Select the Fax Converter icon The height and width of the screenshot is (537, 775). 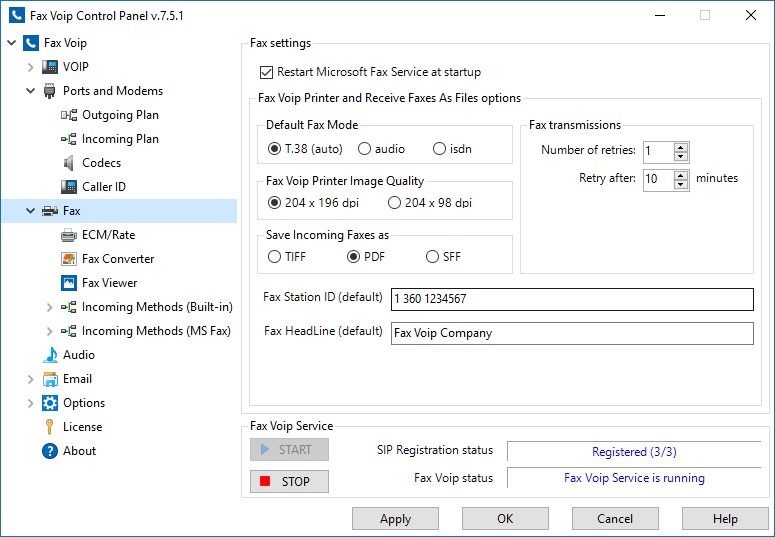coord(69,259)
